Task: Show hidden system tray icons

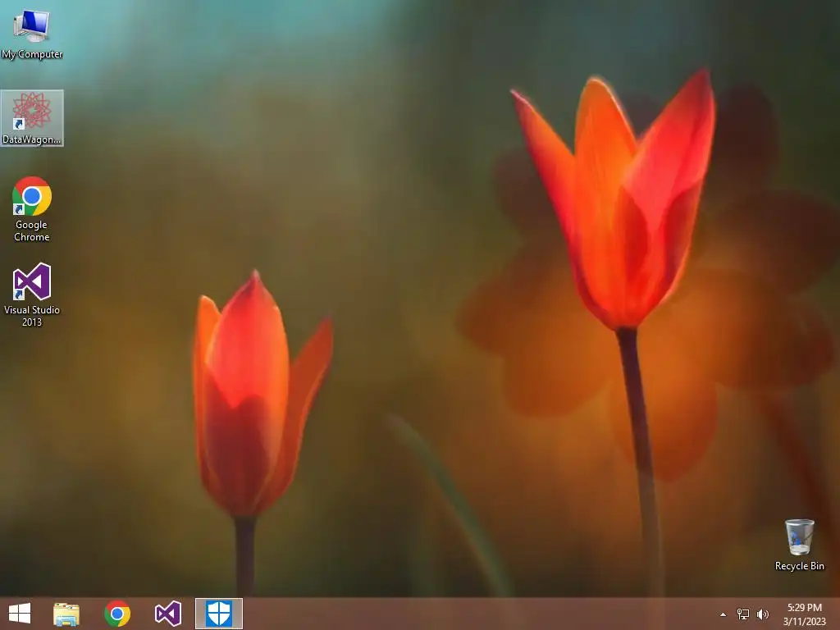Action: coord(724,614)
